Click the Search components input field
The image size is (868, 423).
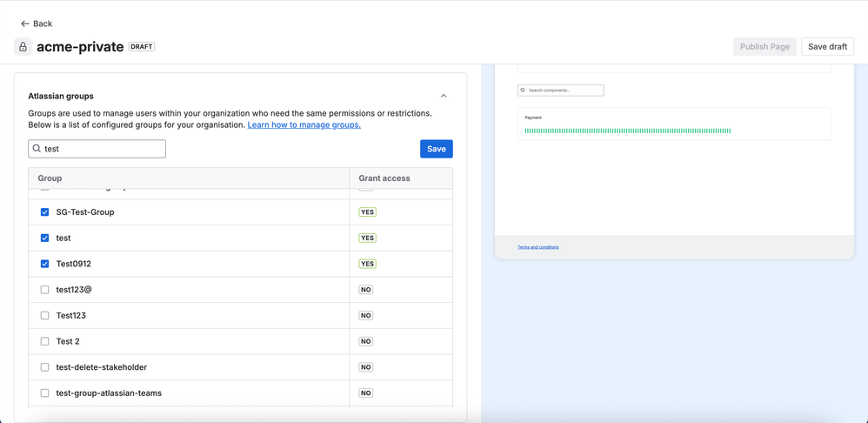[561, 91]
